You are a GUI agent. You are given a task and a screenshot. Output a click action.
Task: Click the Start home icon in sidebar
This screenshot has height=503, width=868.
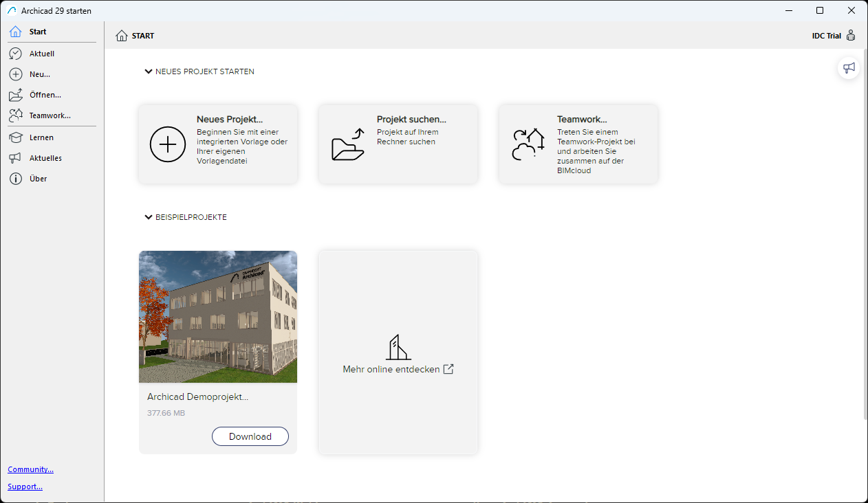click(16, 32)
